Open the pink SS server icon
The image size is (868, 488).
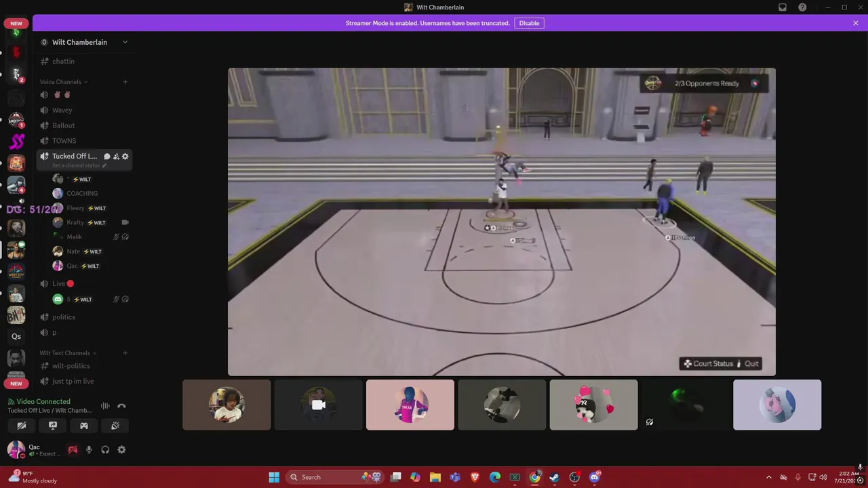click(x=16, y=141)
